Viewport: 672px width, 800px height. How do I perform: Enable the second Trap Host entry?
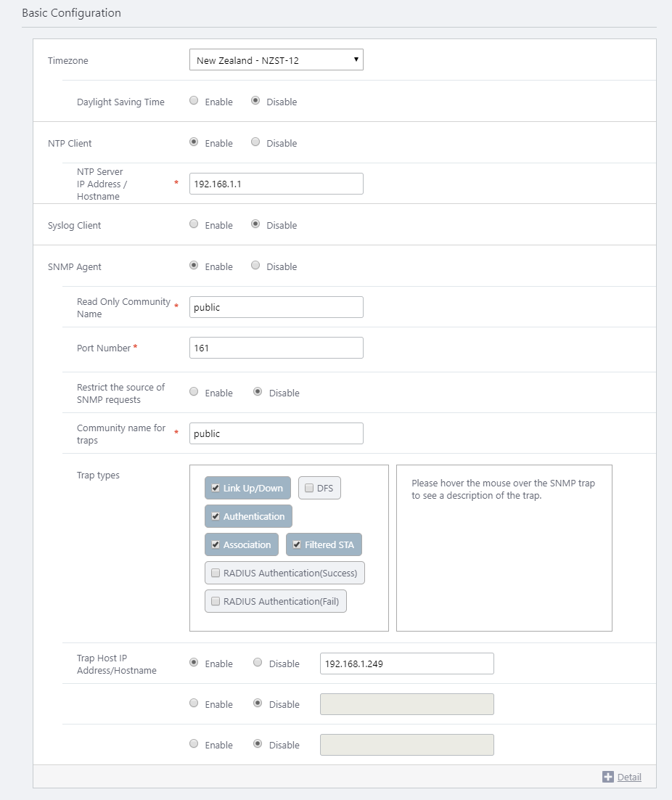click(x=194, y=703)
